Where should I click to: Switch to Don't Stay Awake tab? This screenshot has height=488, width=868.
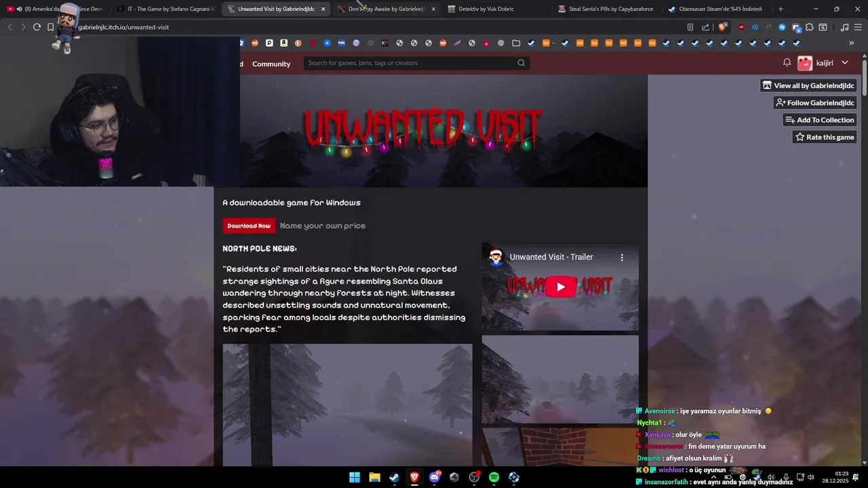[386, 9]
